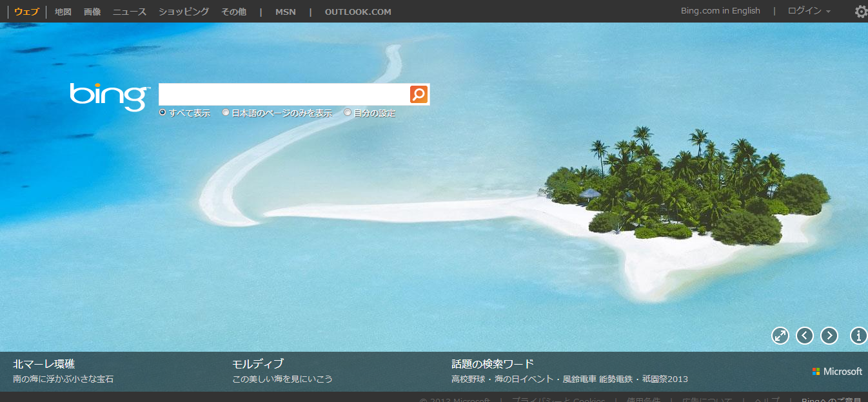Click the Microsoft logo

(x=837, y=372)
